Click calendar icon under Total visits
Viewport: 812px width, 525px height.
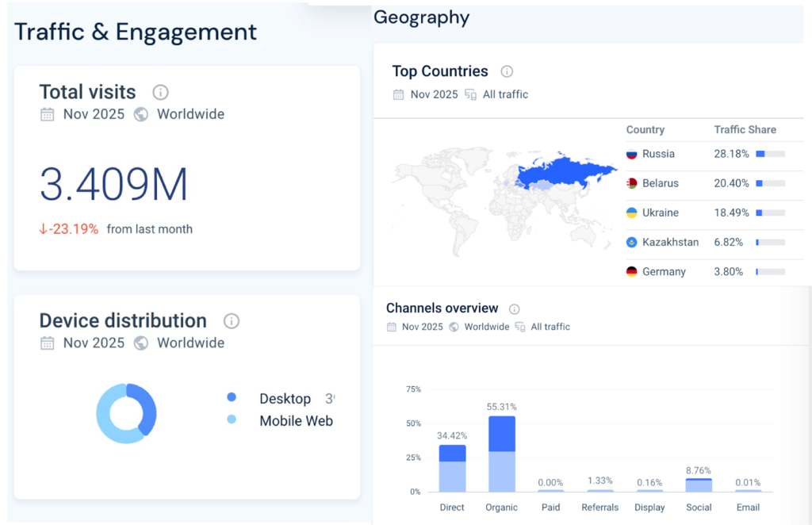click(48, 114)
